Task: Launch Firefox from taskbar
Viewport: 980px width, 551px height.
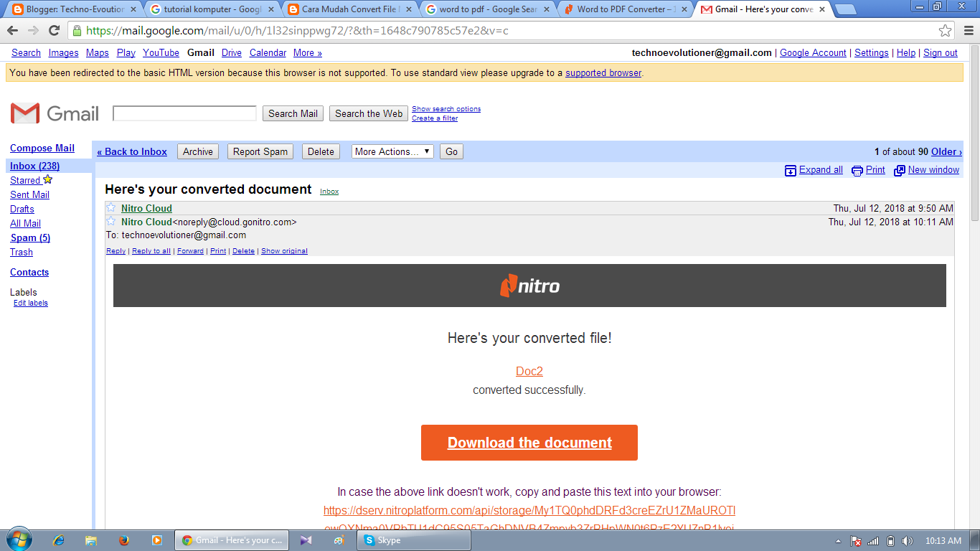Action: tap(124, 540)
